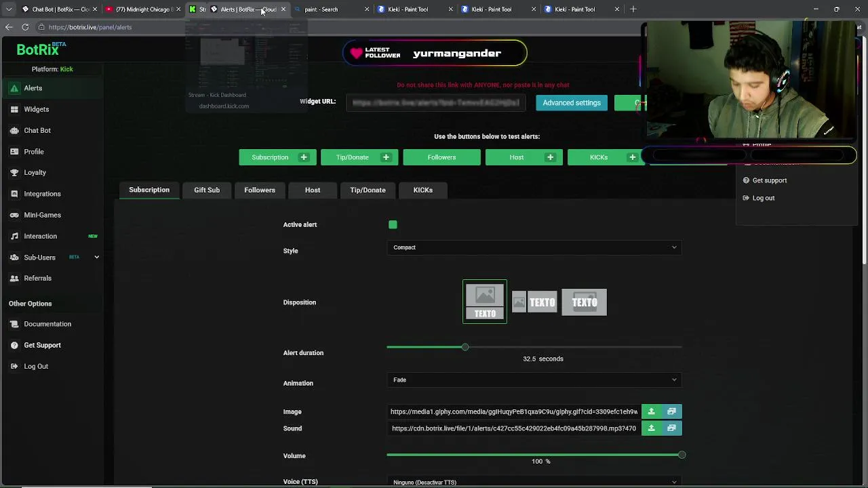
Task: Open the gallery icon for Image
Action: tap(671, 411)
